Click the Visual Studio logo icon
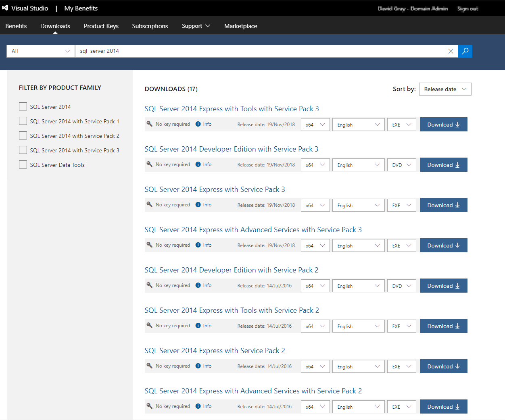 point(5,8)
